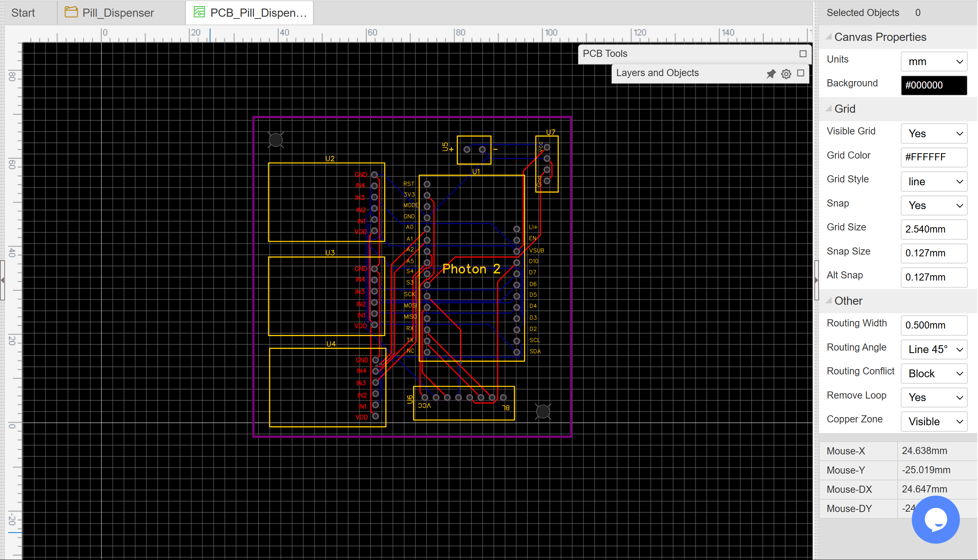
Task: Click the Grid Size input field
Action: tap(934, 229)
